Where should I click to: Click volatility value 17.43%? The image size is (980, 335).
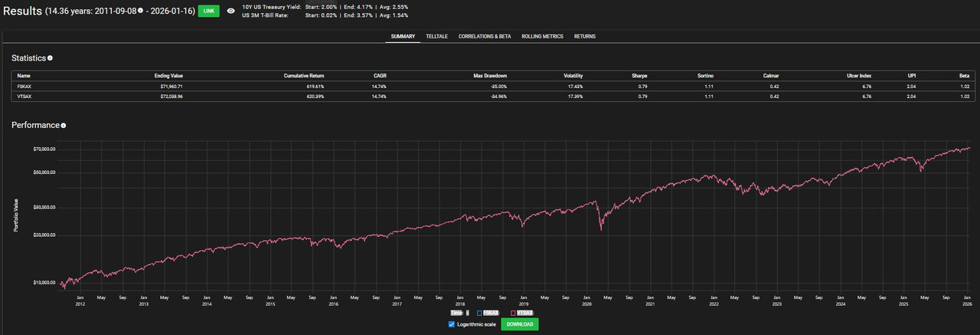pos(575,87)
